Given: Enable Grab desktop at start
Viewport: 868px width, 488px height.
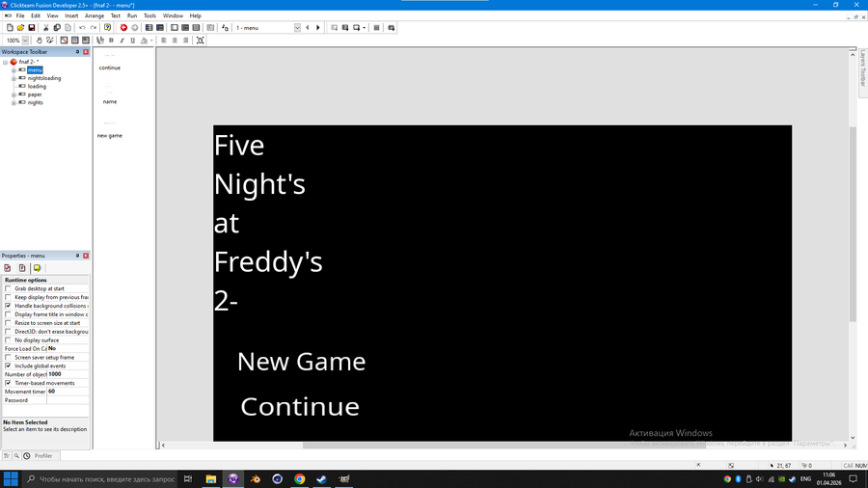Looking at the screenshot, I should point(8,288).
